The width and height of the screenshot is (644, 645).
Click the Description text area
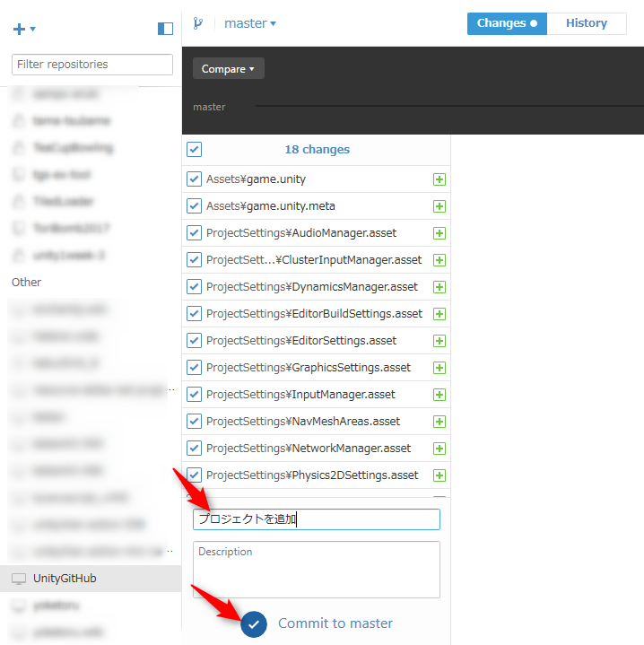click(317, 570)
